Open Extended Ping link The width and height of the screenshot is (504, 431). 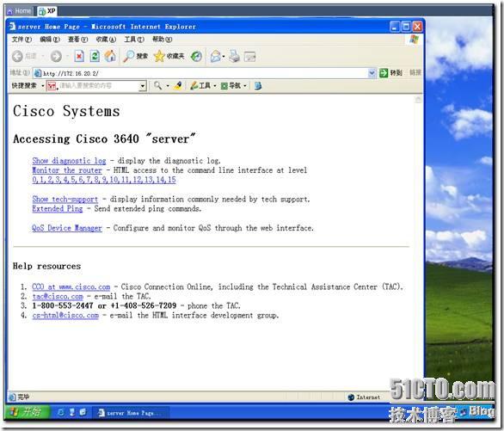tap(58, 209)
